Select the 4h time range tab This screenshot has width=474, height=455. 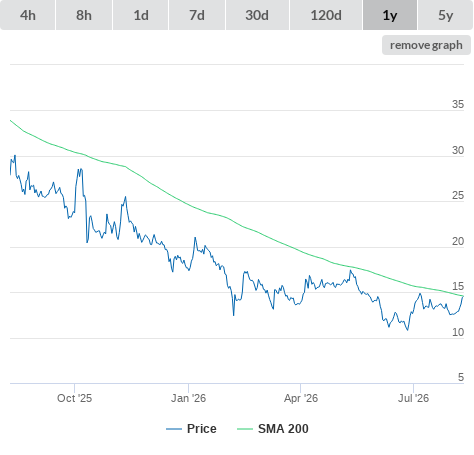[28, 15]
